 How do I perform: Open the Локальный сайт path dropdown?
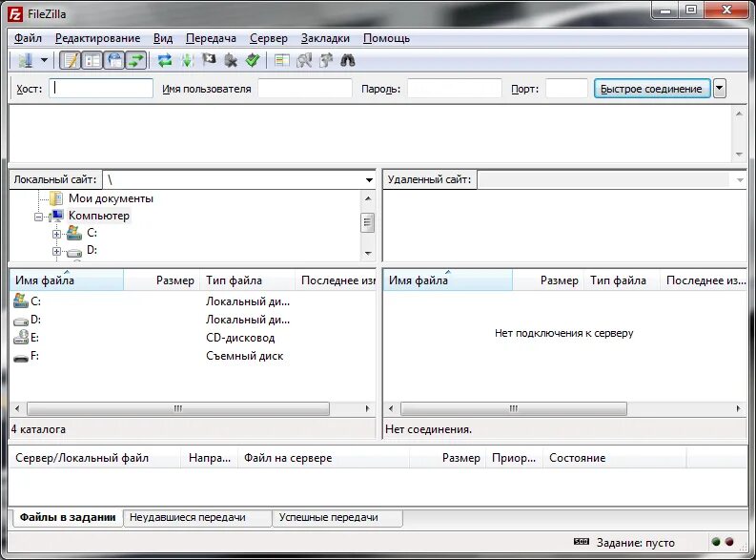(x=369, y=180)
